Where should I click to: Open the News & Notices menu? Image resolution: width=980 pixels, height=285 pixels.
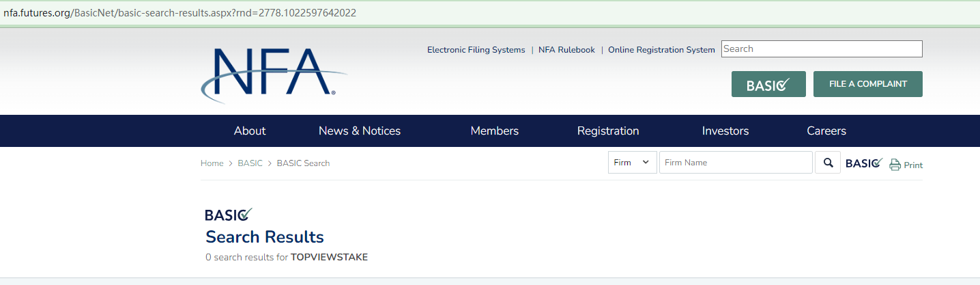point(360,131)
